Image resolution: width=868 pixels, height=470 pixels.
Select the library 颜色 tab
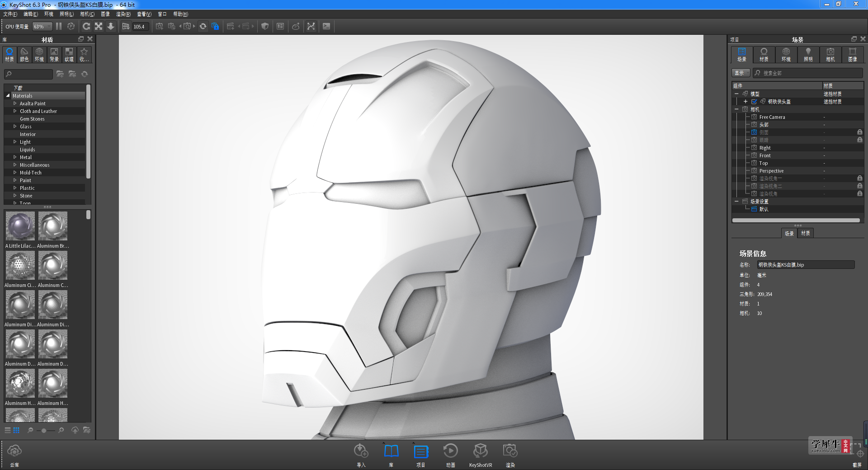pos(24,55)
